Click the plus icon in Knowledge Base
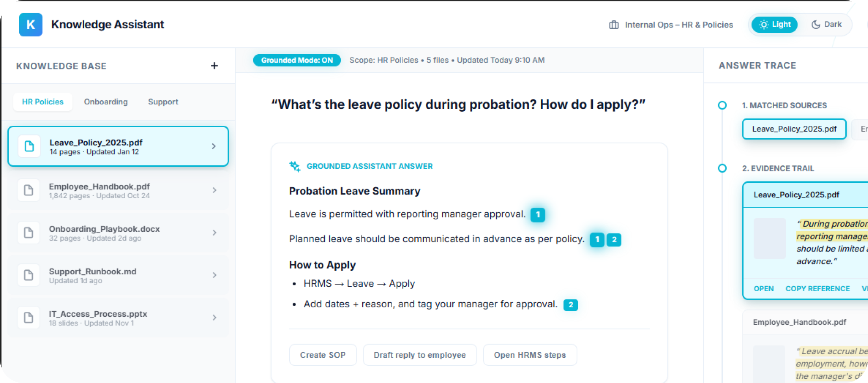 click(214, 66)
